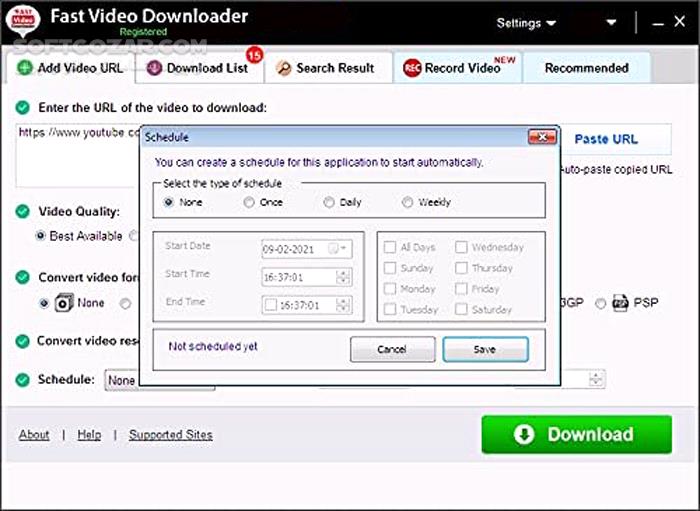Tick the Sunday checkbox

(390, 268)
